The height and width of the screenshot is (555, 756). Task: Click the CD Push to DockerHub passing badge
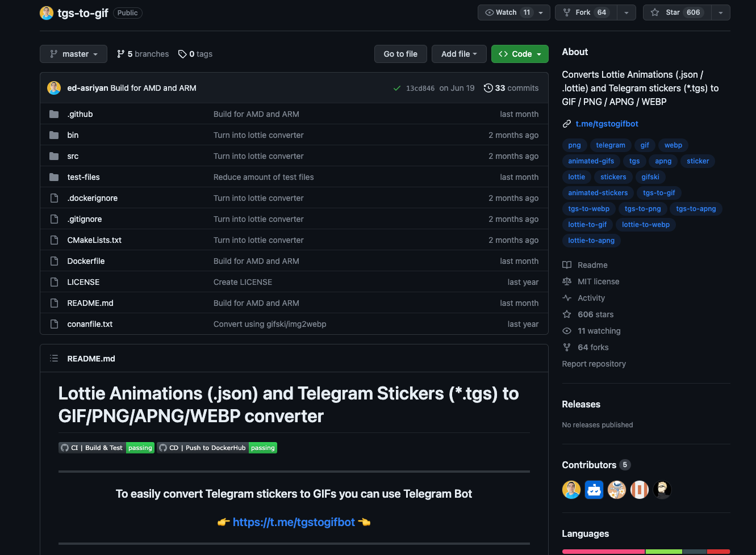click(x=217, y=448)
